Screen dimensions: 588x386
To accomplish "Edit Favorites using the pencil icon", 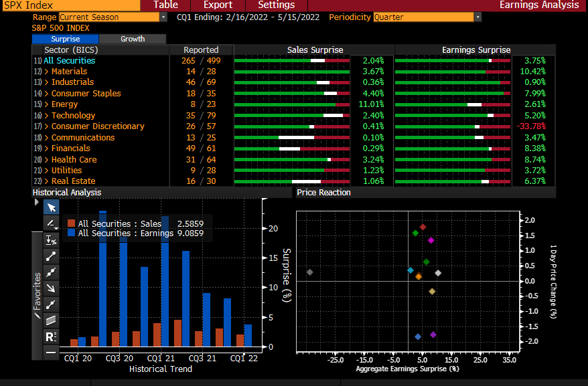I will 37,316.
